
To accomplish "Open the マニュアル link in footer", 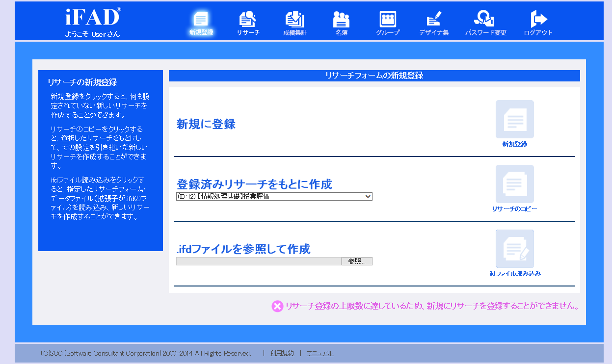I will 320,353.
